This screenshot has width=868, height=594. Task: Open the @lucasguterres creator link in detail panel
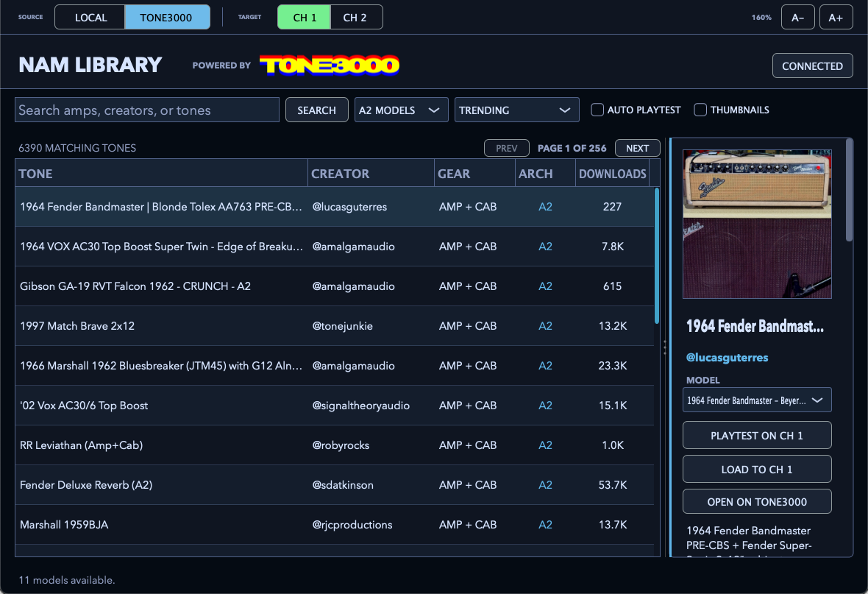[727, 358]
